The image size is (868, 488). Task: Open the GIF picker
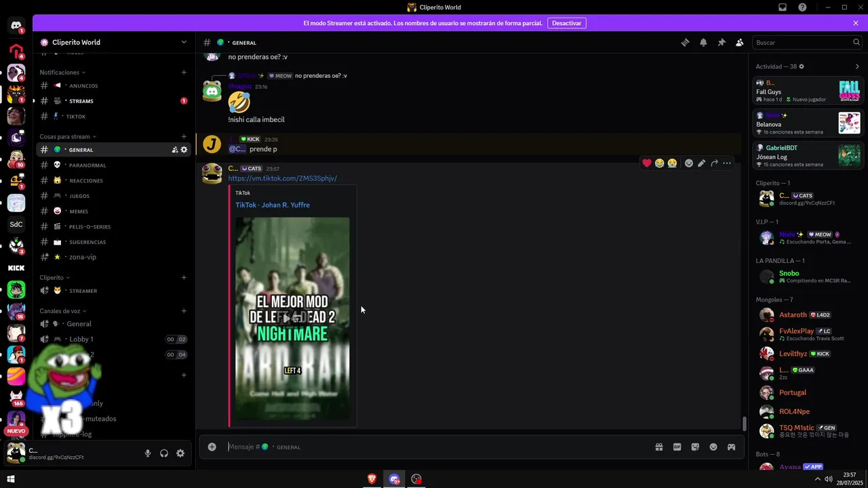pos(677,447)
